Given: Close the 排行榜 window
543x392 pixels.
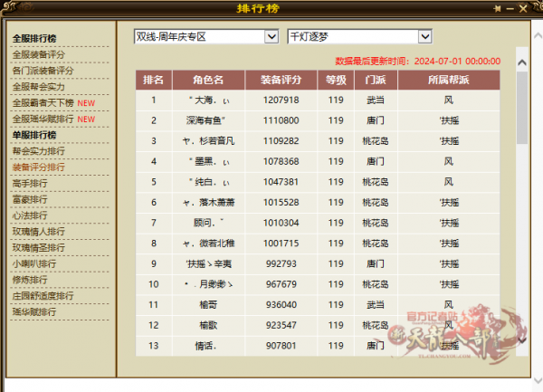Looking at the screenshot, I should click(523, 8).
